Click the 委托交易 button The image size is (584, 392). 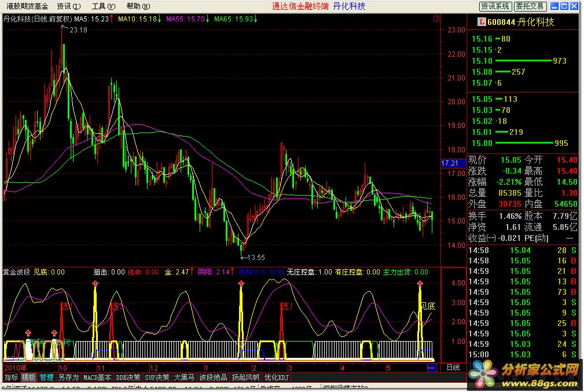[530, 6]
